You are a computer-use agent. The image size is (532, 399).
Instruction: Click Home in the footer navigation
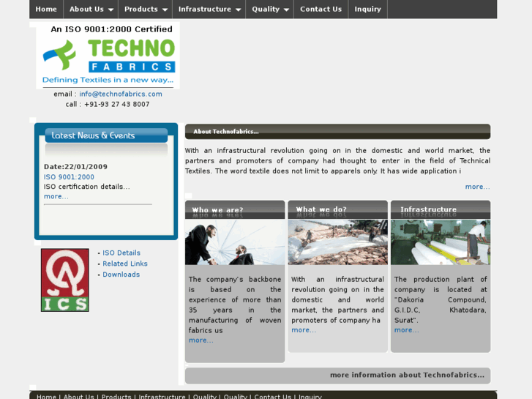[x=46, y=396]
